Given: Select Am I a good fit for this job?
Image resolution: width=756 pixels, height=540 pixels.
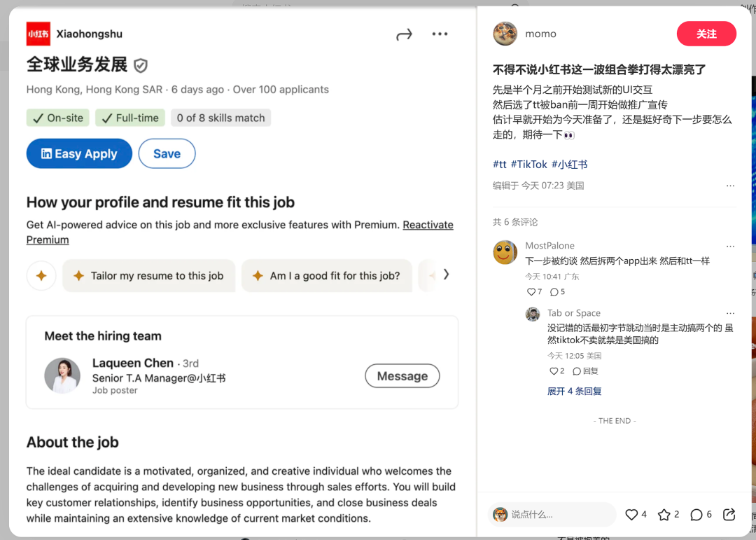Looking at the screenshot, I should [327, 275].
